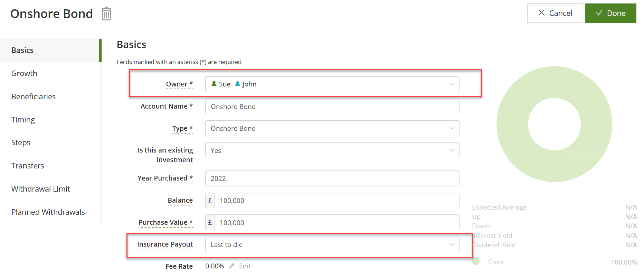Image resolution: width=644 pixels, height=276 pixels.
Task: Click the green Cash legend dot
Action: [x=476, y=261]
